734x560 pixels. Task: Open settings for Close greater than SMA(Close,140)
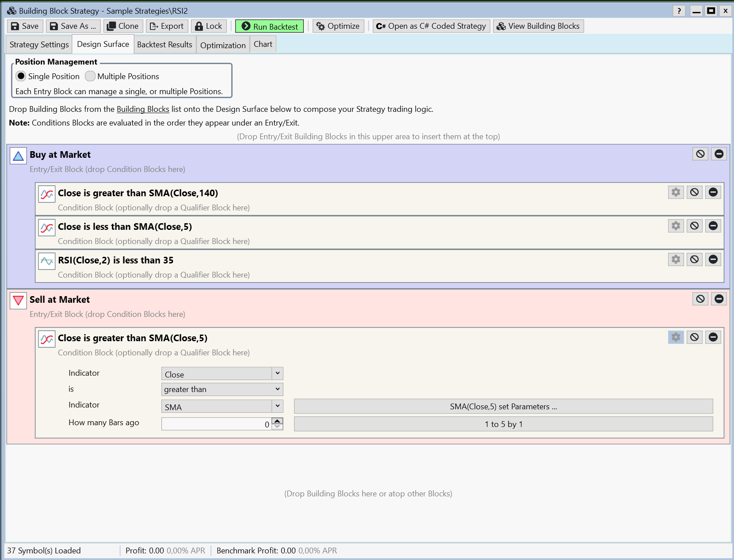(676, 192)
